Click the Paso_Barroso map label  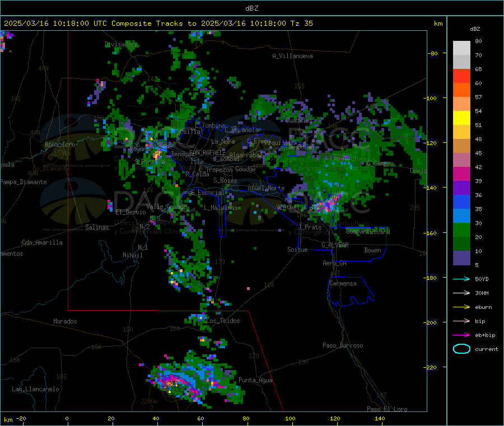point(343,345)
